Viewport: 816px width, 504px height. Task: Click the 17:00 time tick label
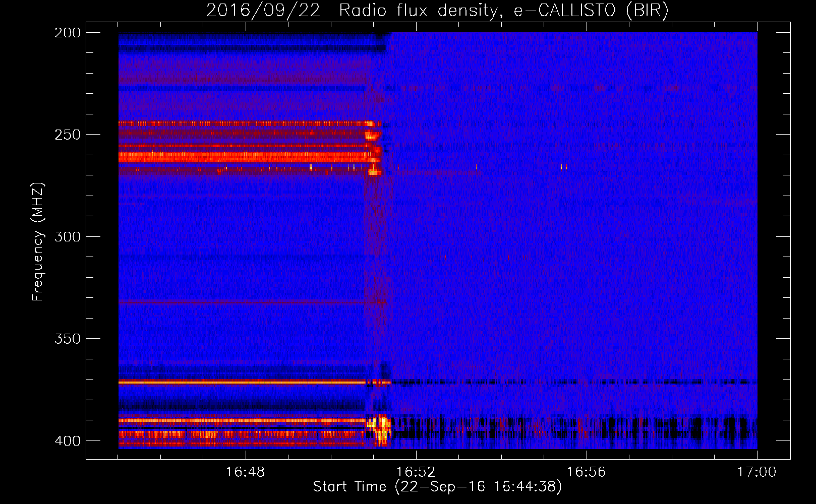pos(756,472)
